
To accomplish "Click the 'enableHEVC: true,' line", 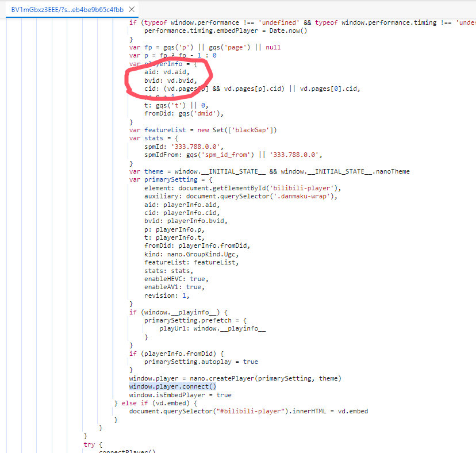I will point(175,279).
